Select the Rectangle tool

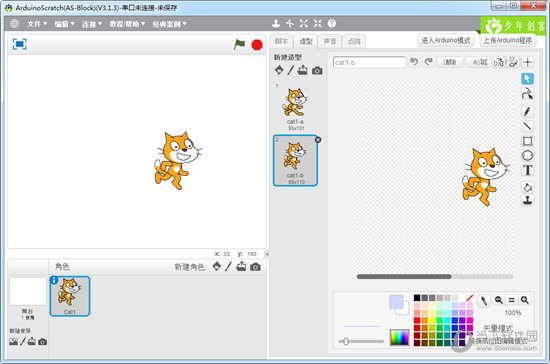pyautogui.click(x=528, y=141)
